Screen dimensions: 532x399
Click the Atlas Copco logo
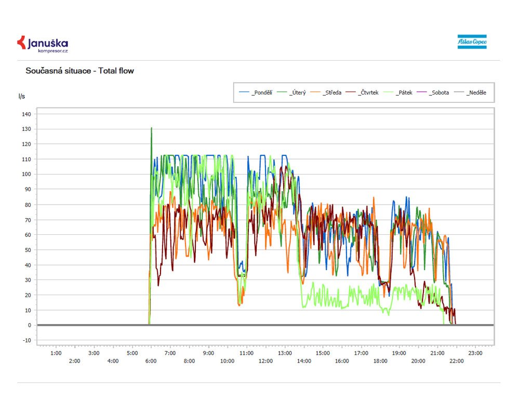[472, 42]
